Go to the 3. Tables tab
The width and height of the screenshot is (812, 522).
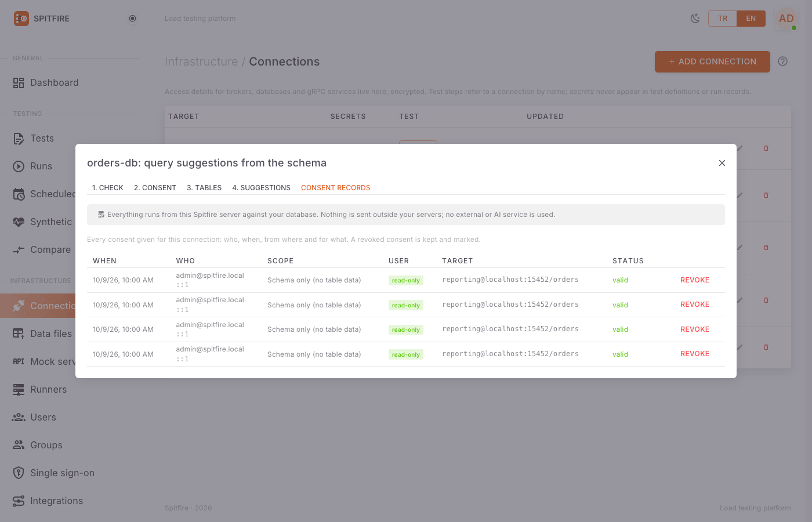pos(204,188)
